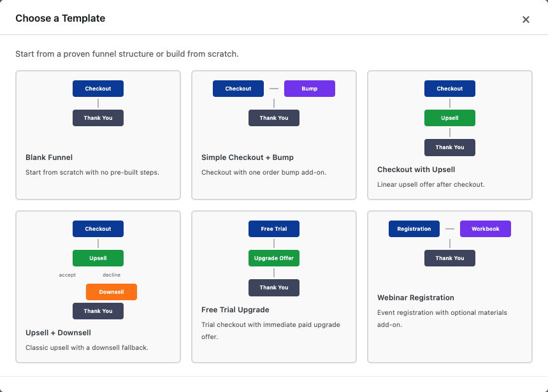
Task: Click Checkout node in Checkout with Upsell
Action: click(x=449, y=89)
